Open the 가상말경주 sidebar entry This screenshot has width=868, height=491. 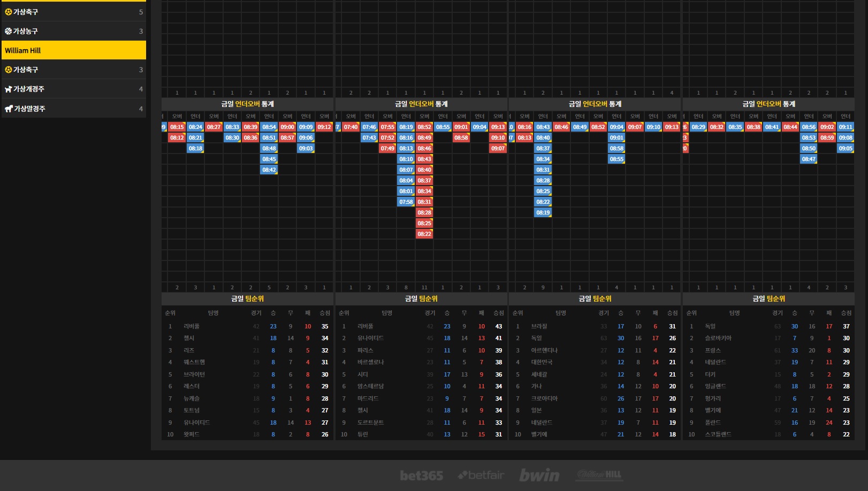(29, 109)
